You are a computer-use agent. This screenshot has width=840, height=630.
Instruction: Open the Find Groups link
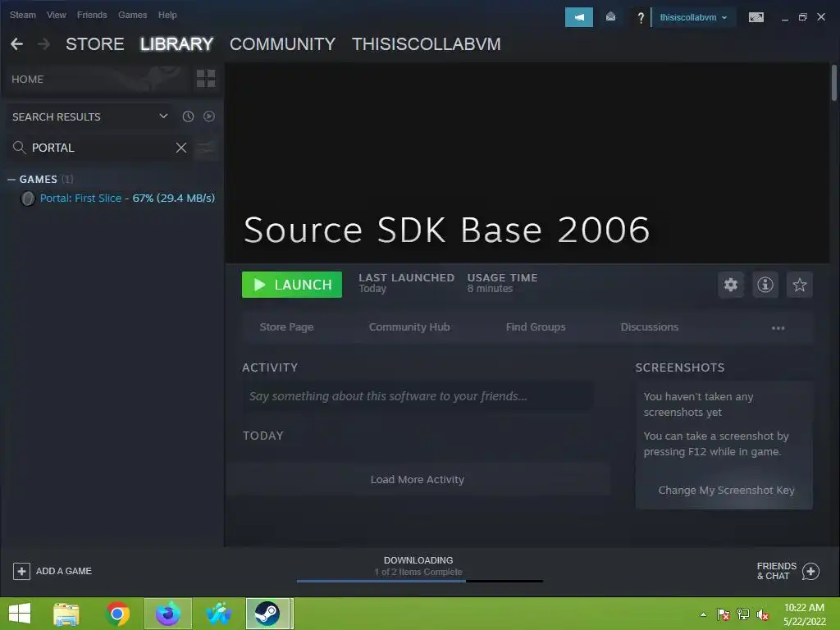click(536, 326)
